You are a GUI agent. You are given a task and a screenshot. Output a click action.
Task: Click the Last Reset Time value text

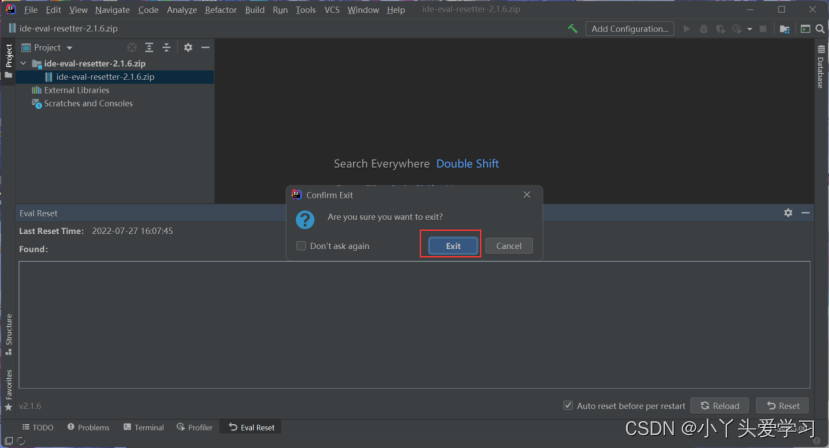[x=132, y=231]
